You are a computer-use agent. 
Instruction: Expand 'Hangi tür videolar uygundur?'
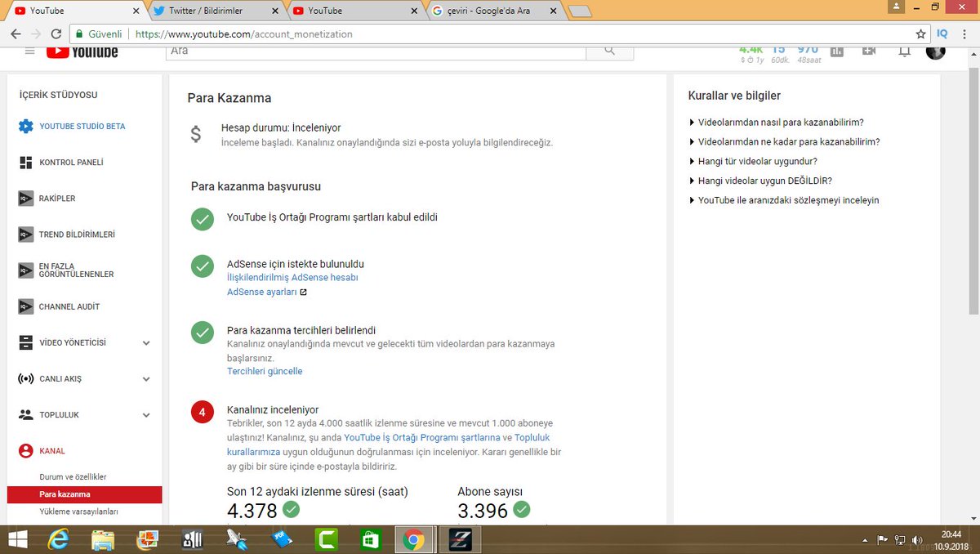754,161
